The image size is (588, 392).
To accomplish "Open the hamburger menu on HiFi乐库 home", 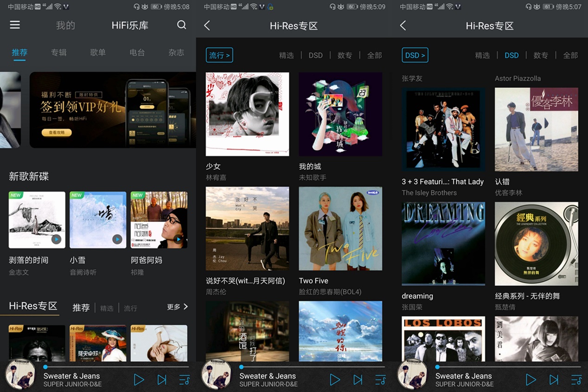I will click(x=15, y=25).
